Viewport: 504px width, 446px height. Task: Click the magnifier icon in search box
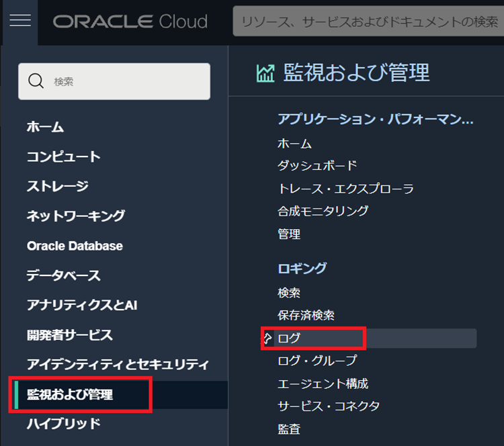pos(36,81)
